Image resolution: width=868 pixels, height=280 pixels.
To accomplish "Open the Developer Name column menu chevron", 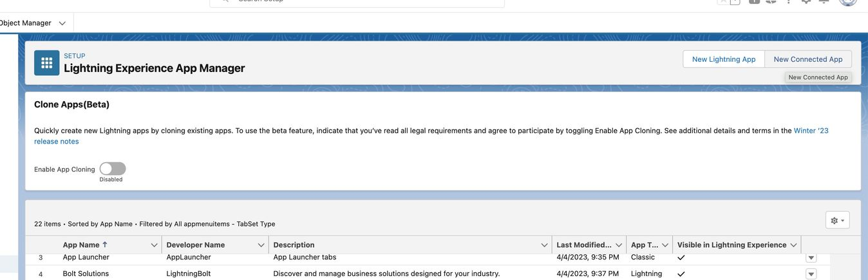I will click(x=261, y=245).
